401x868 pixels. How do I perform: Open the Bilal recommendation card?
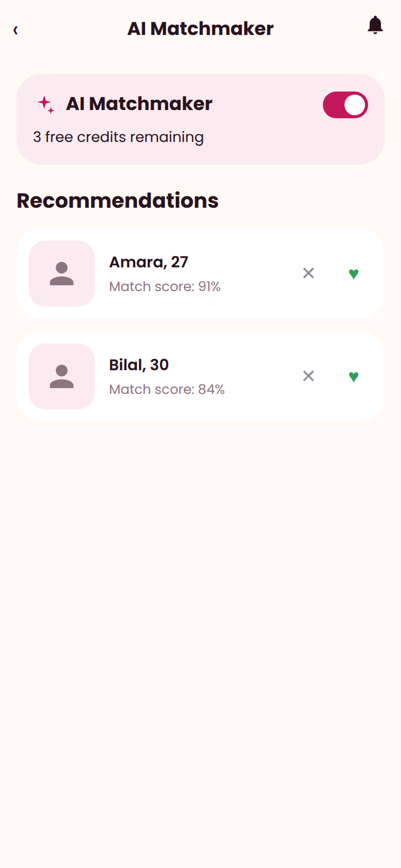pyautogui.click(x=200, y=376)
